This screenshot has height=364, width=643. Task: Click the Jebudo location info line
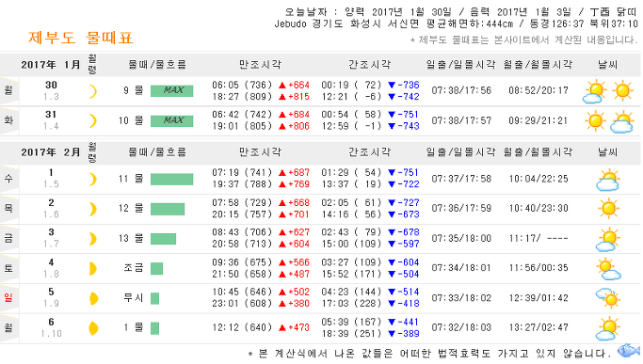[x=456, y=24]
